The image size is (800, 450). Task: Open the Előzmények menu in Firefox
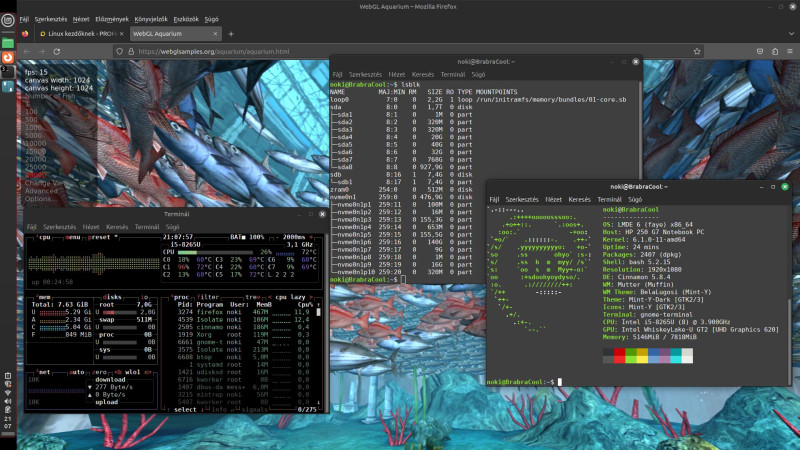(x=112, y=19)
